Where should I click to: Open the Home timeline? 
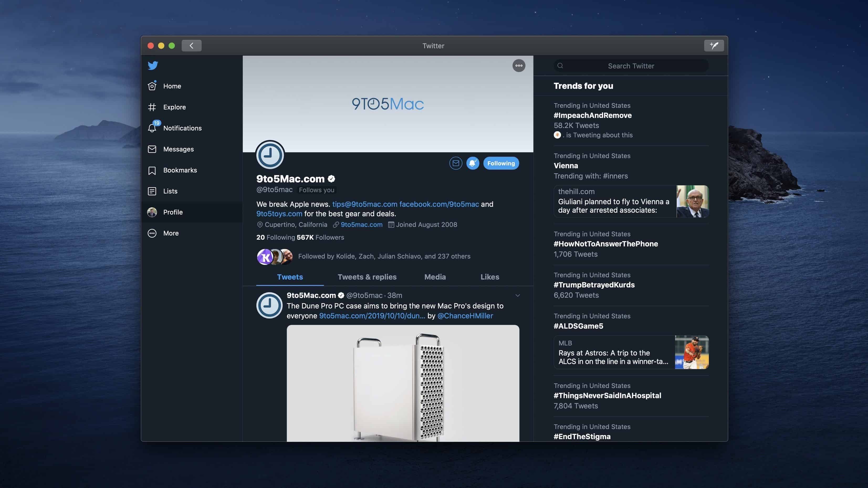click(x=172, y=86)
